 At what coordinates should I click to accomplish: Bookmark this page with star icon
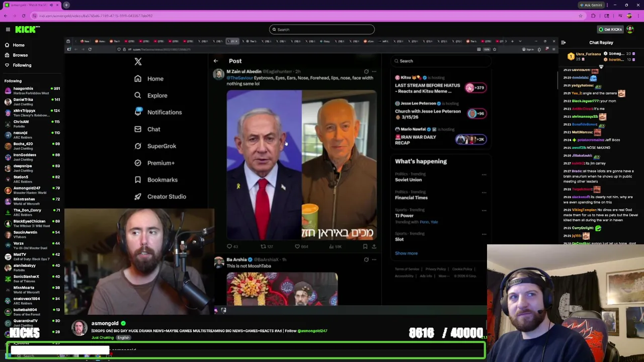(x=581, y=16)
